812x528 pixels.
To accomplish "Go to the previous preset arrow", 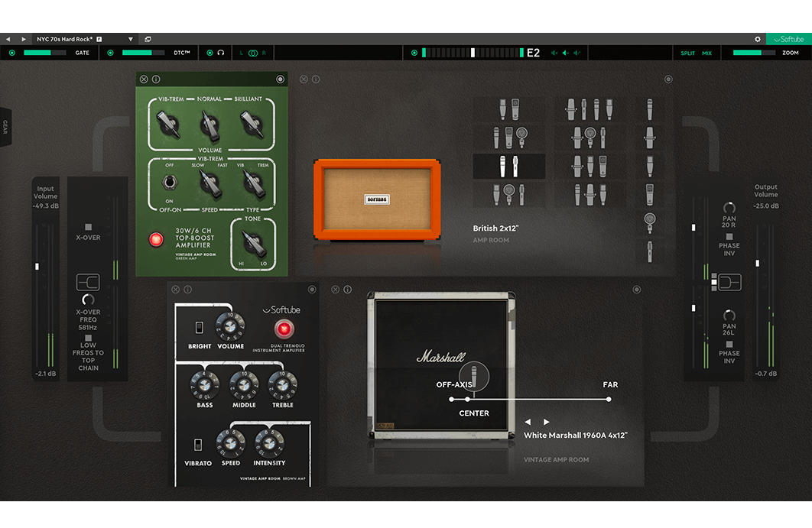I will (x=8, y=39).
